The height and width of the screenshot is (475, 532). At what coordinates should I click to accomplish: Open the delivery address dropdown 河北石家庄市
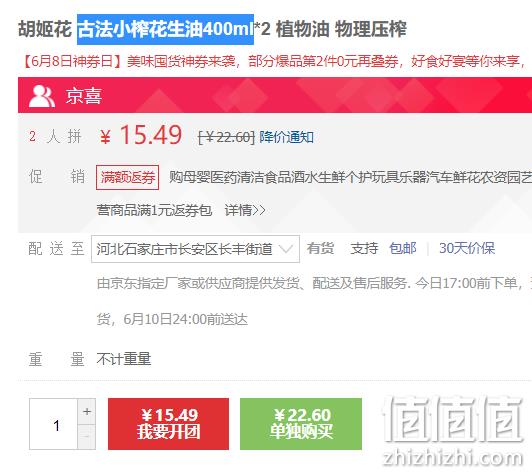tap(195, 249)
